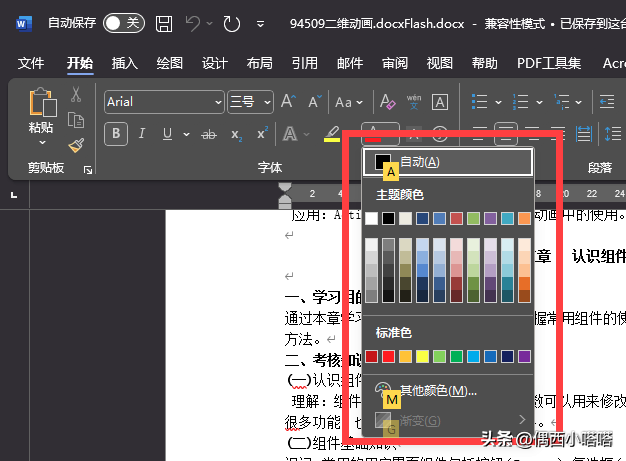The width and height of the screenshot is (626, 461).
Task: Select the Format Painter brush
Action: tap(75, 143)
